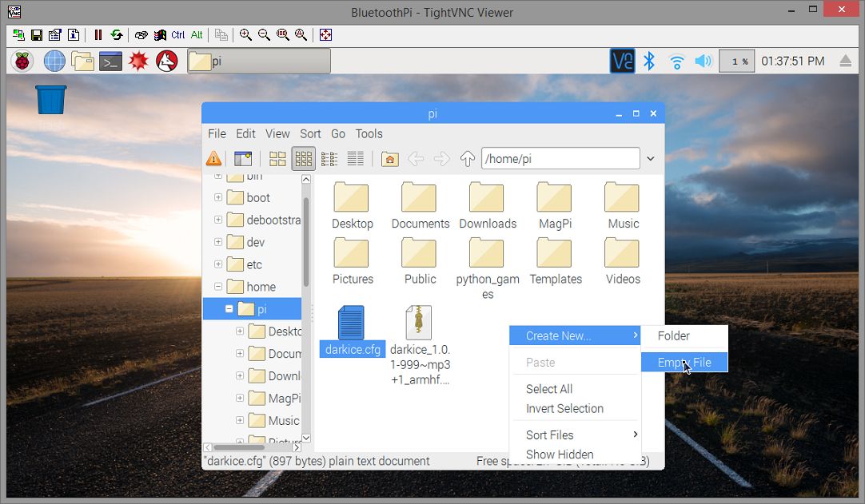The image size is (865, 504).
Task: Click the TightVNC save connection icon
Action: click(37, 35)
